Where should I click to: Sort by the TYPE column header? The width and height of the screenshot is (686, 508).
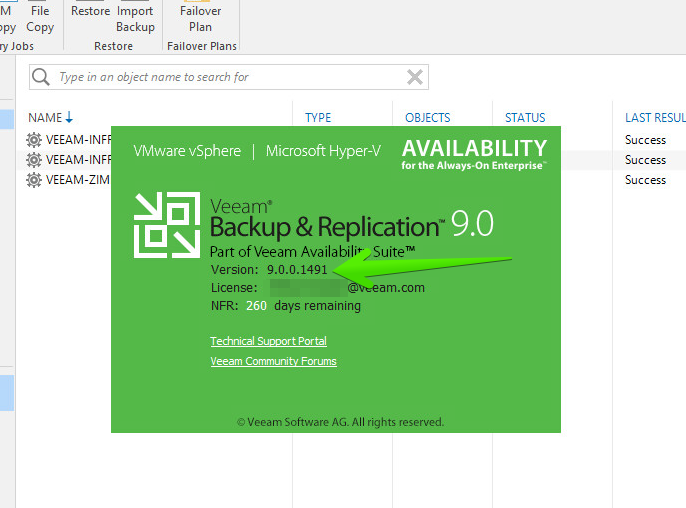(318, 117)
